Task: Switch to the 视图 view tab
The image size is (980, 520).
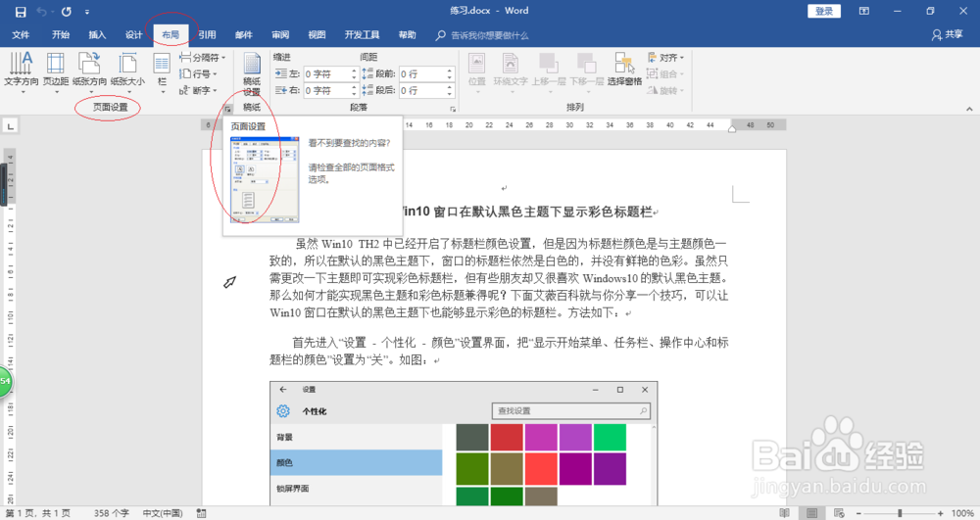Action: tap(317, 35)
